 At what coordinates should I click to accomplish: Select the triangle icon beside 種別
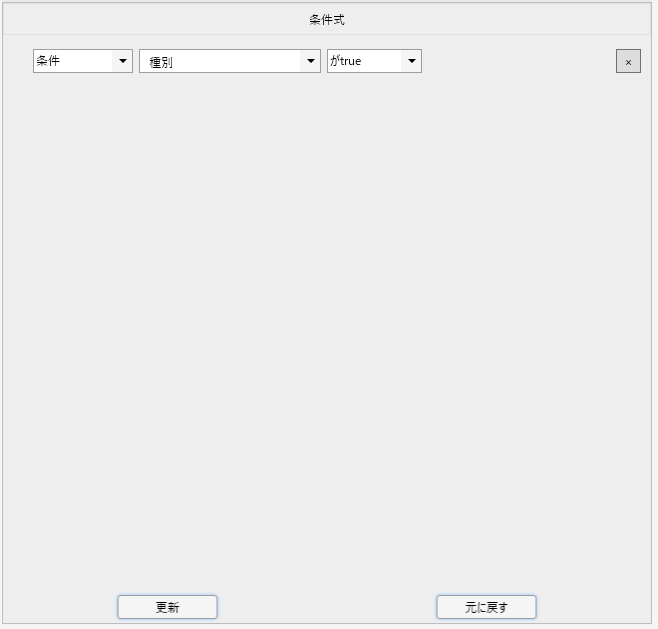(310, 61)
